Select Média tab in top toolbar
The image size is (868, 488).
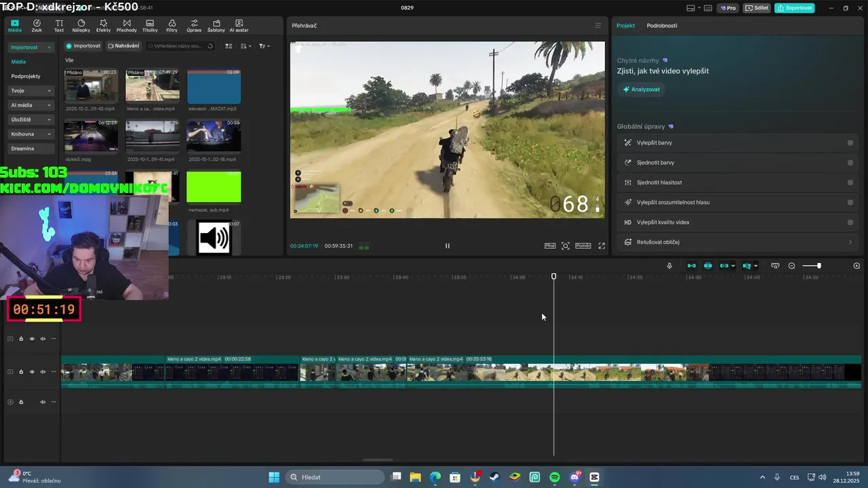[x=14, y=26]
